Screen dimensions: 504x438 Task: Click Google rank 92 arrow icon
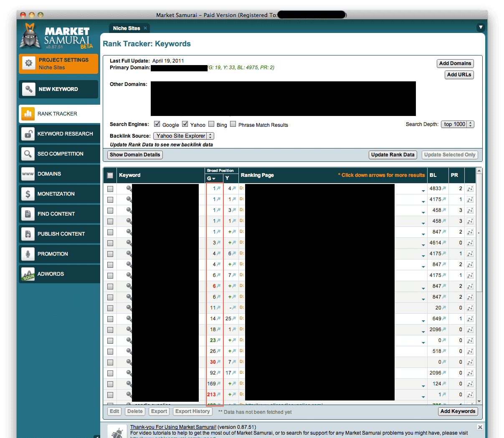(219, 373)
